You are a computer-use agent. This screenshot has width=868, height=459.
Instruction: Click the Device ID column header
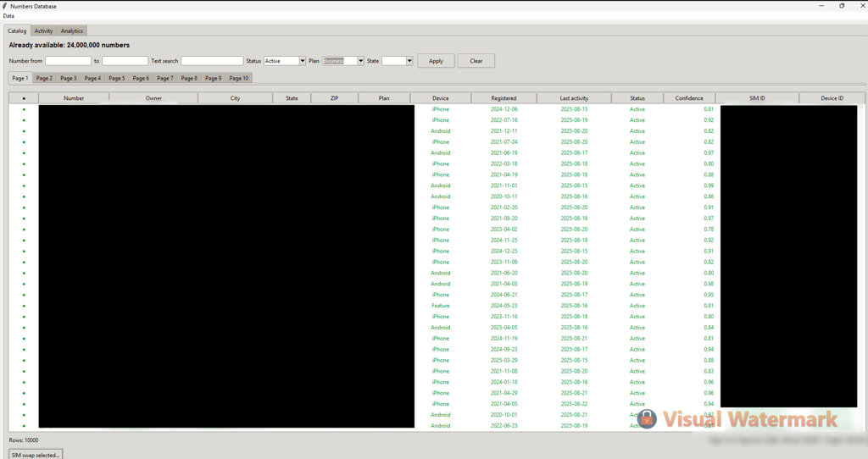point(832,98)
